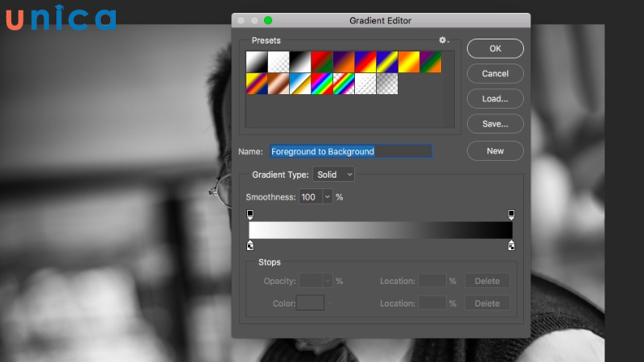Click the Color swatch in Stops
This screenshot has width=644, height=362.
click(x=310, y=303)
